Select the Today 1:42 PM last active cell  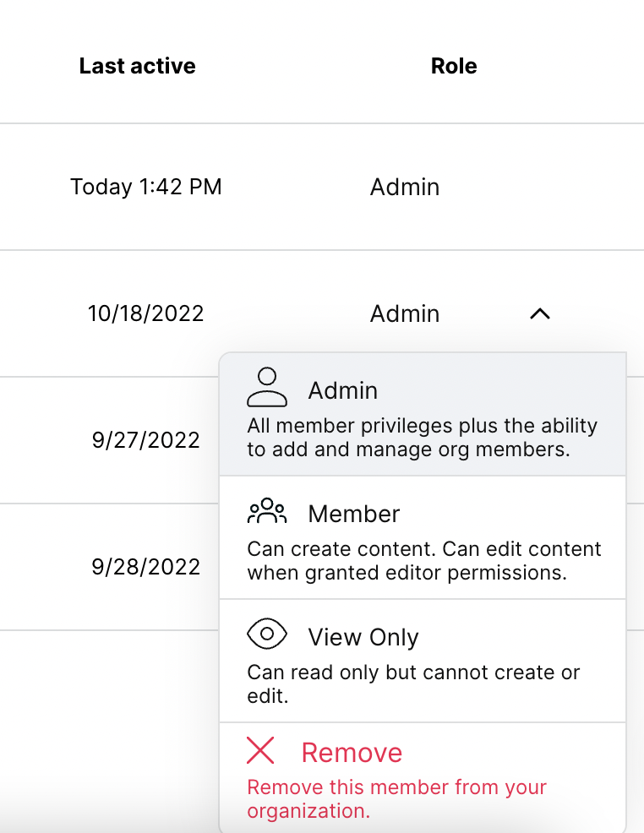[x=146, y=187]
